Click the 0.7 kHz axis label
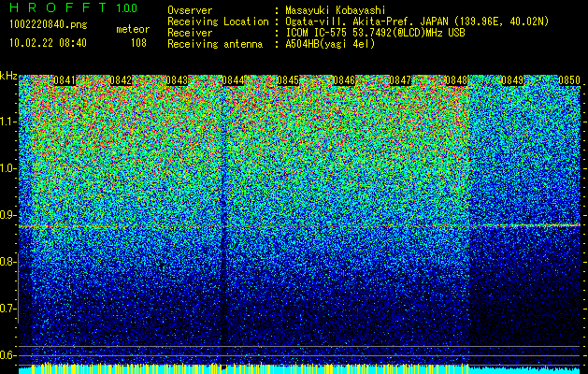Viewport: 588px width, 374px height. tap(8, 309)
